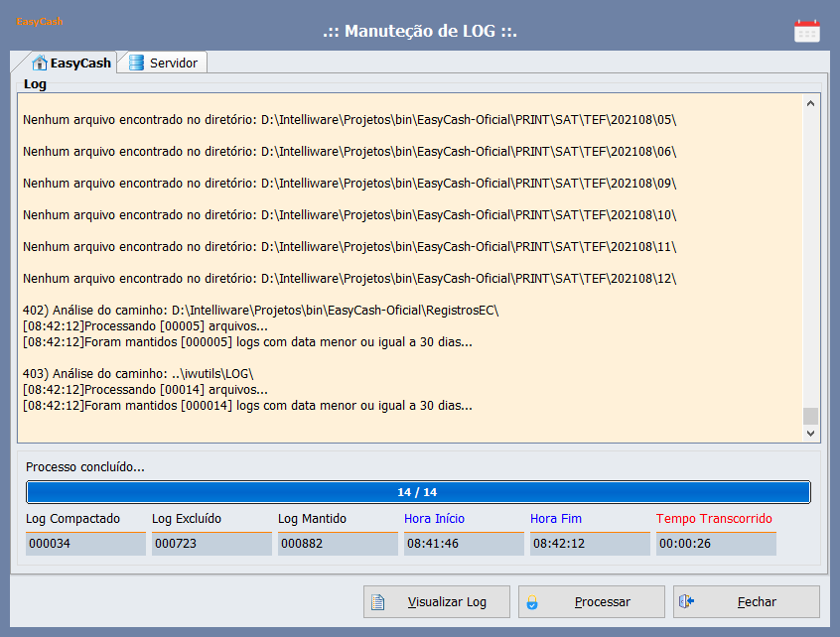
Task: Click the database icon on Servidor tab
Action: 136,63
